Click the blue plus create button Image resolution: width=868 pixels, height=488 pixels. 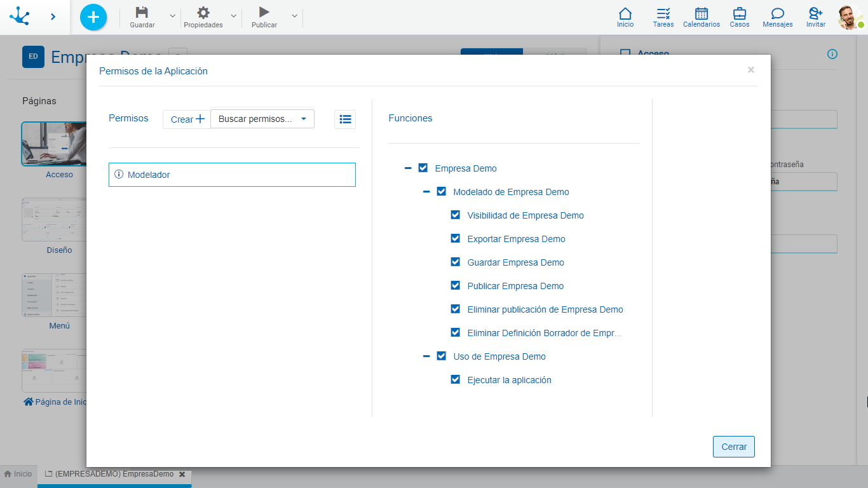pos(93,17)
